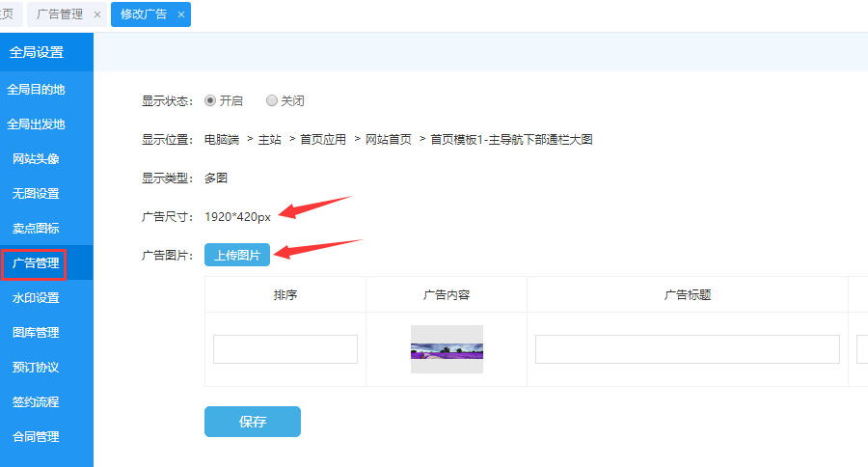Select 合同管理 in the sidebar
The height and width of the screenshot is (467, 868).
[36, 437]
